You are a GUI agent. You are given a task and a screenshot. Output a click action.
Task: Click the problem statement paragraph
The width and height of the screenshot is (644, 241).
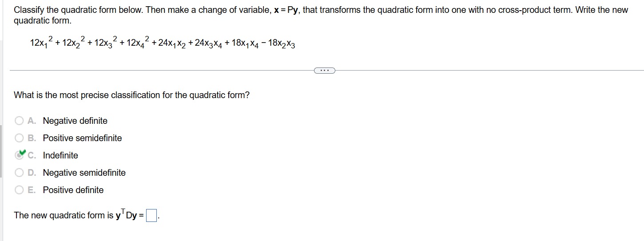coord(321,15)
